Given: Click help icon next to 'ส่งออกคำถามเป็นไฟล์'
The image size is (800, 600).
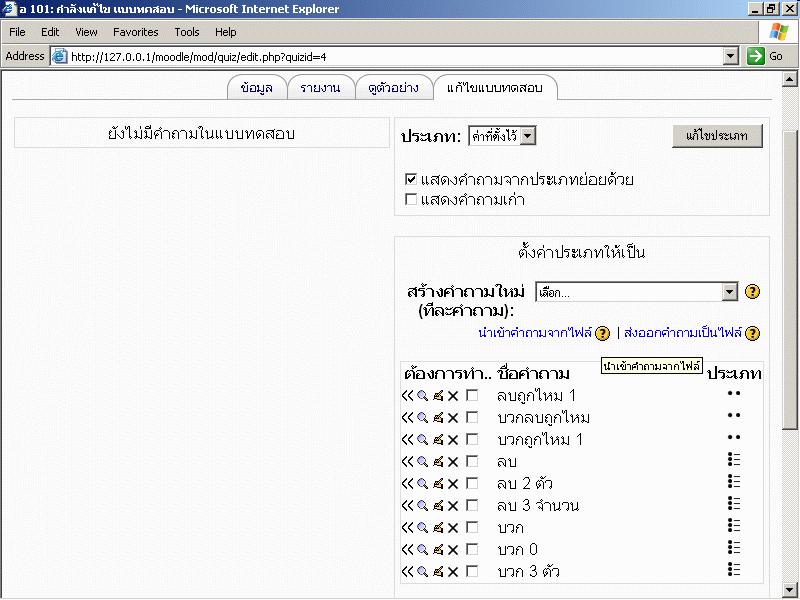Looking at the screenshot, I should (752, 334).
